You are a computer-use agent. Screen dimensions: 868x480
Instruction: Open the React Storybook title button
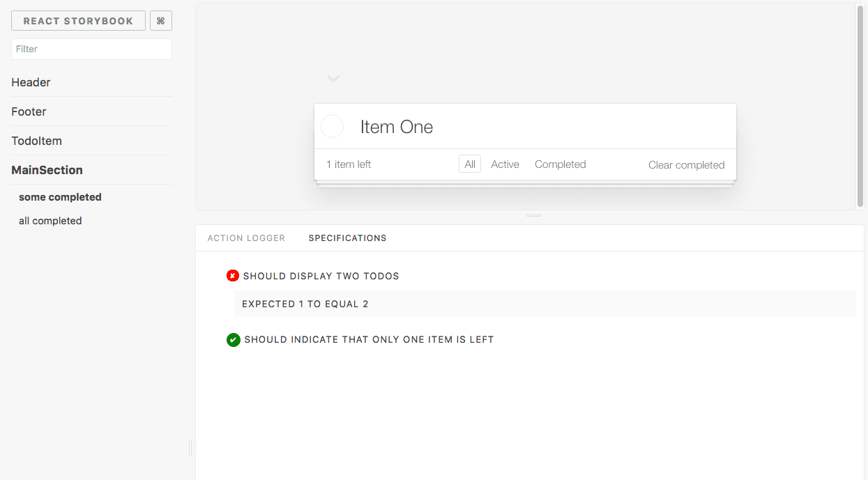[x=78, y=21]
